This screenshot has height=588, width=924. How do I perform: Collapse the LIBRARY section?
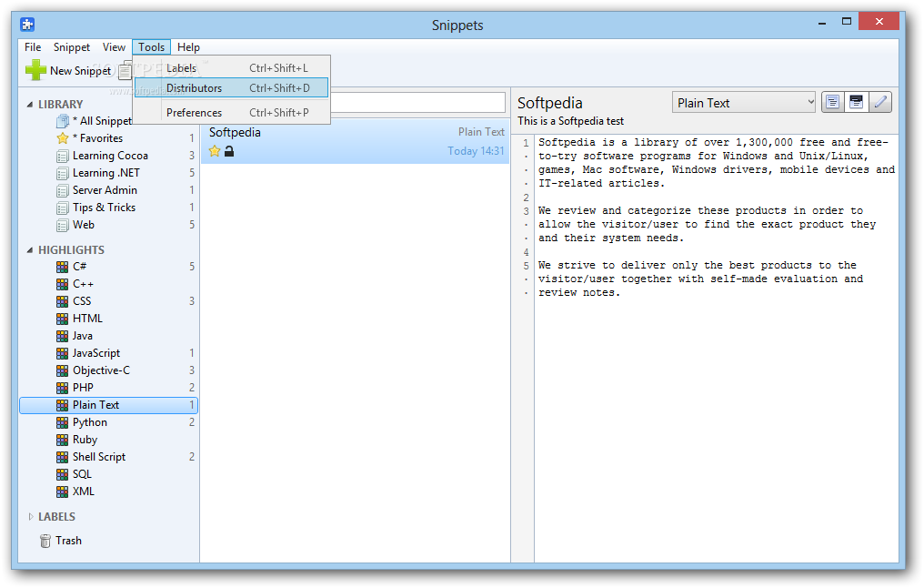29,105
